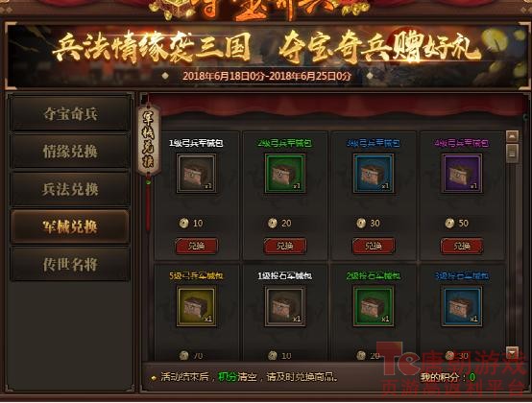Click 兑换 button for the 20-point pack

pyautogui.click(x=285, y=246)
